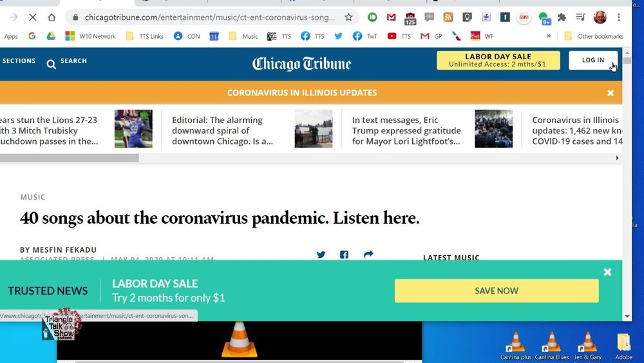Screen dimensions: 644x363
Task: Open the Bears stun the Lions story
Action: tap(48, 130)
